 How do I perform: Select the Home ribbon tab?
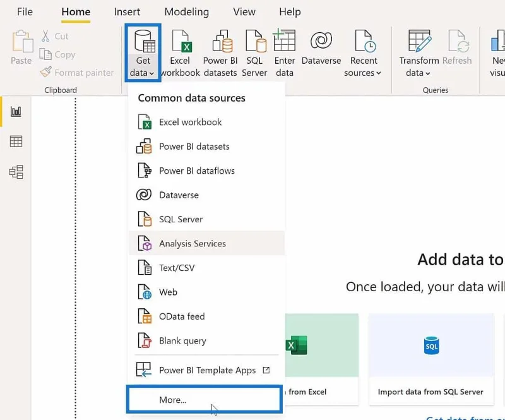(76, 11)
